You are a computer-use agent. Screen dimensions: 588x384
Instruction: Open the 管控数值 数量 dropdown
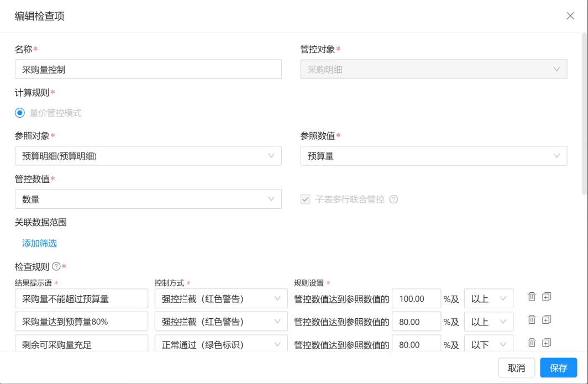[148, 199]
